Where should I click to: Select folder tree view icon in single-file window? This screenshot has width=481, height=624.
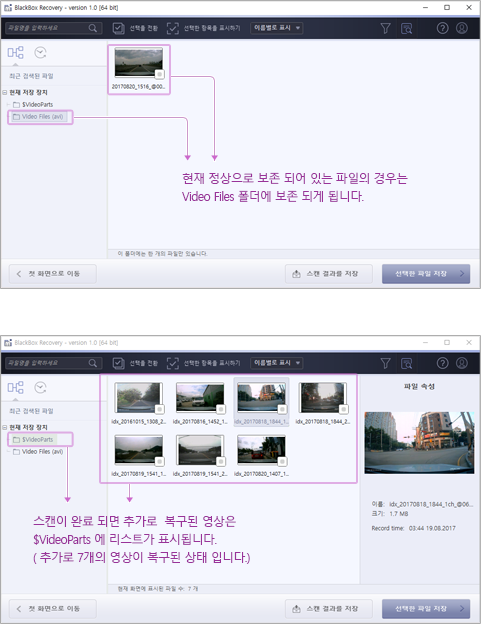16,53
